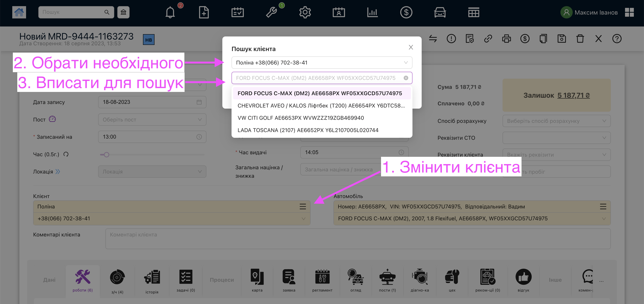644x304 pixels.
Task: Open the notifications bell icon
Action: coord(170,12)
